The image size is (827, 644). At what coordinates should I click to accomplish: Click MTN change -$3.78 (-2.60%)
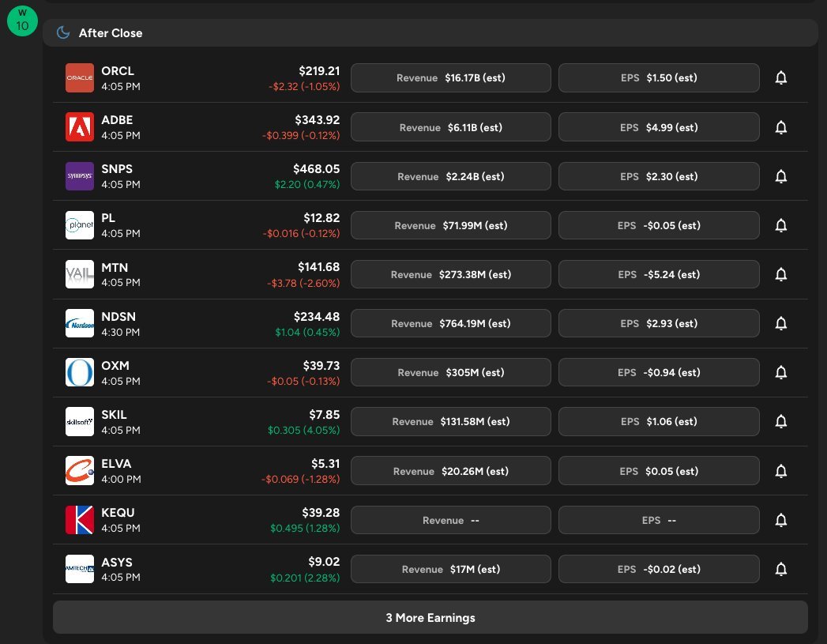click(303, 283)
